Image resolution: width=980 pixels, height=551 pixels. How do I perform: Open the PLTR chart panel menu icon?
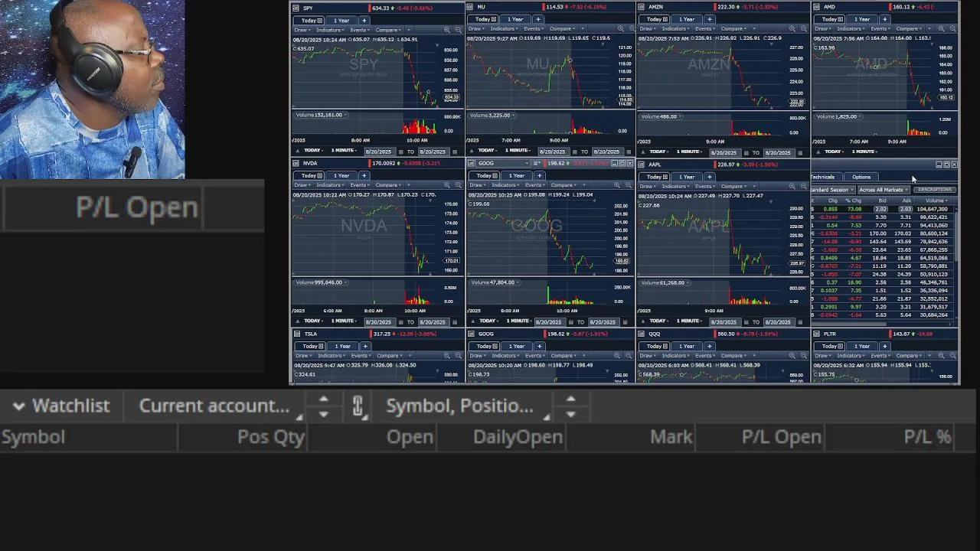[x=817, y=334]
